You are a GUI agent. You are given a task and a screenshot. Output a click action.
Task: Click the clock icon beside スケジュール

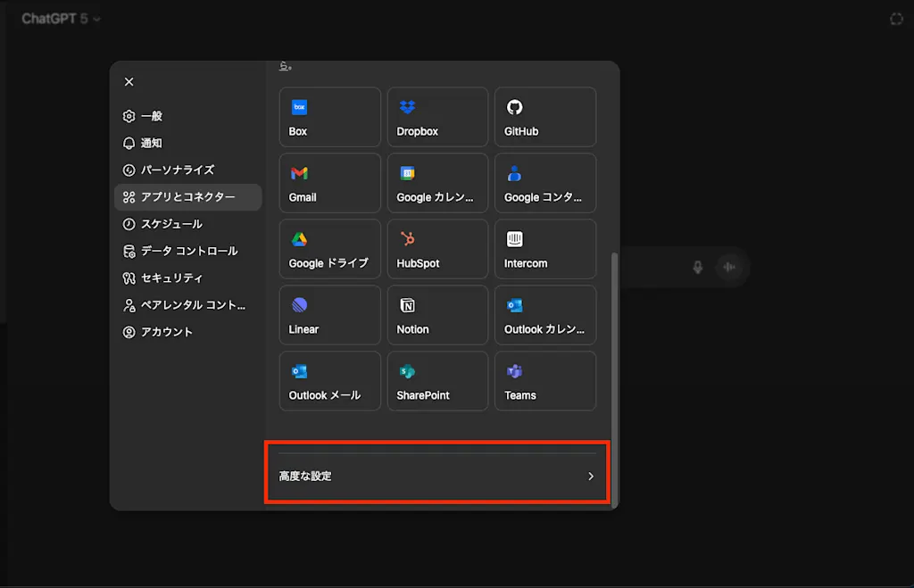(x=129, y=224)
